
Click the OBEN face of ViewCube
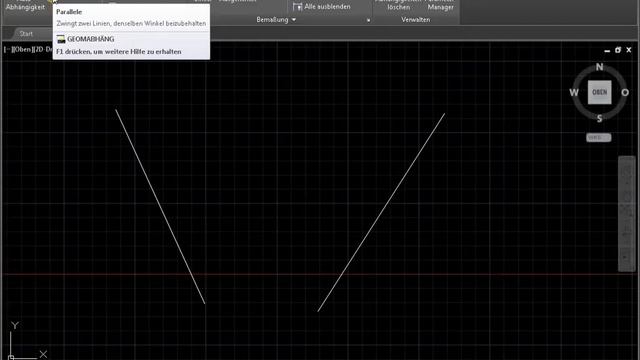pyautogui.click(x=599, y=92)
